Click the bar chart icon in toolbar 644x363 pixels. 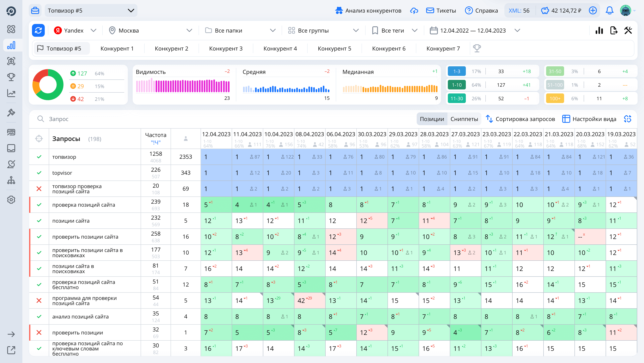click(x=599, y=31)
